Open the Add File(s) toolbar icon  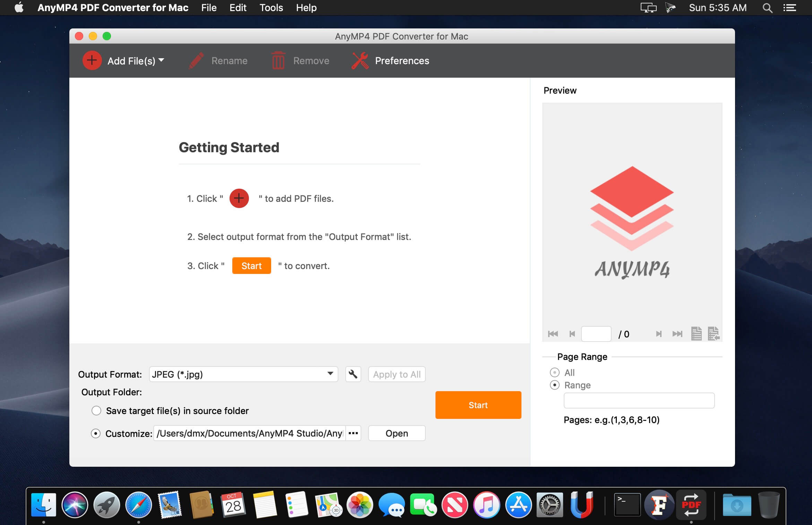pyautogui.click(x=91, y=60)
